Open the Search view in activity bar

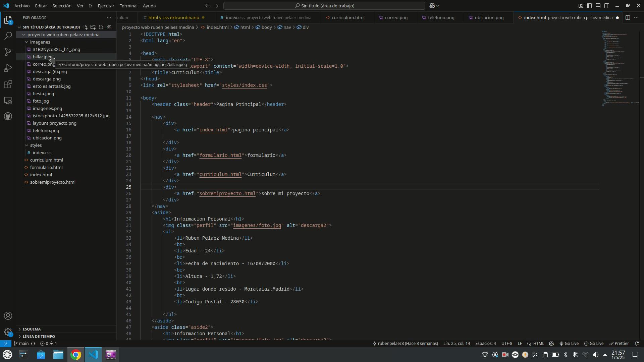coord(8,36)
